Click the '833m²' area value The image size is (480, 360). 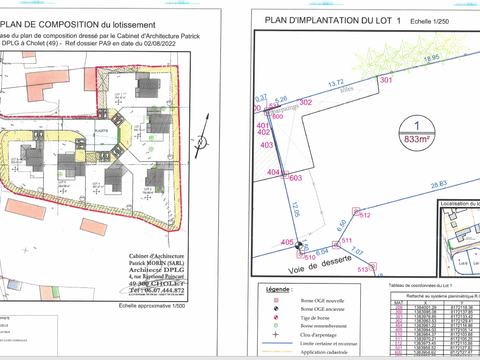coord(417,139)
